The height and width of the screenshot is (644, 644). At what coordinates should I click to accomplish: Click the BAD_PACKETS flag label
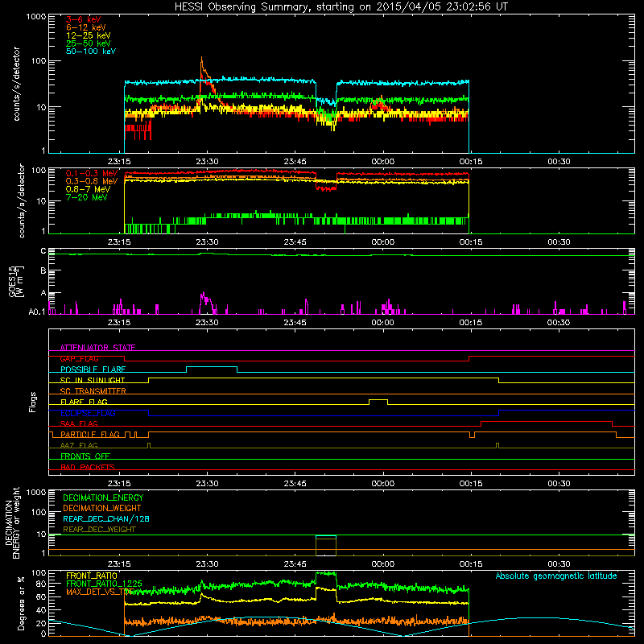pyautogui.click(x=88, y=467)
